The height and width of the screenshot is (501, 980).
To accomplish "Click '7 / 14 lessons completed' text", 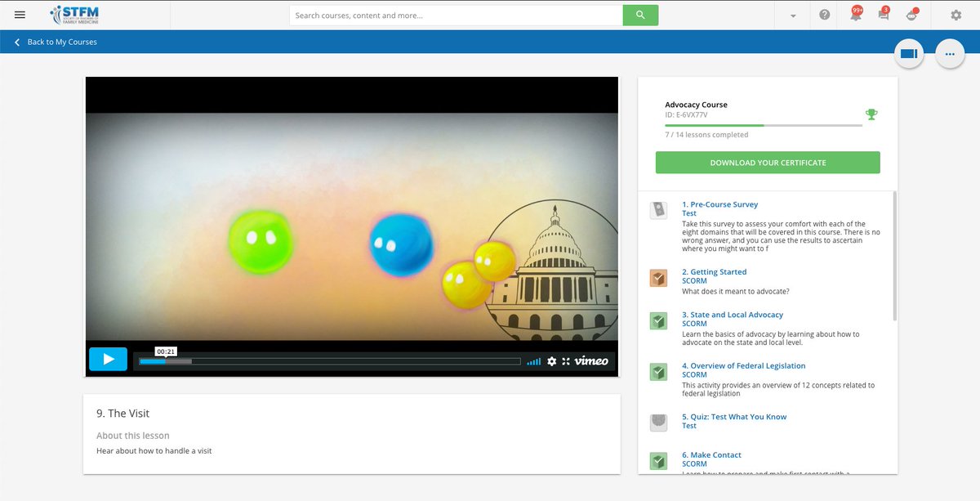I will pos(707,135).
